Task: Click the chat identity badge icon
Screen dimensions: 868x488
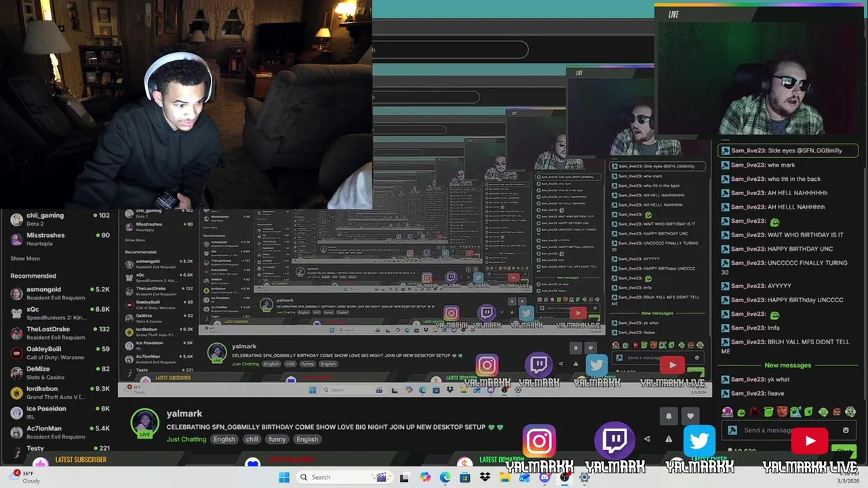Action: point(732,430)
